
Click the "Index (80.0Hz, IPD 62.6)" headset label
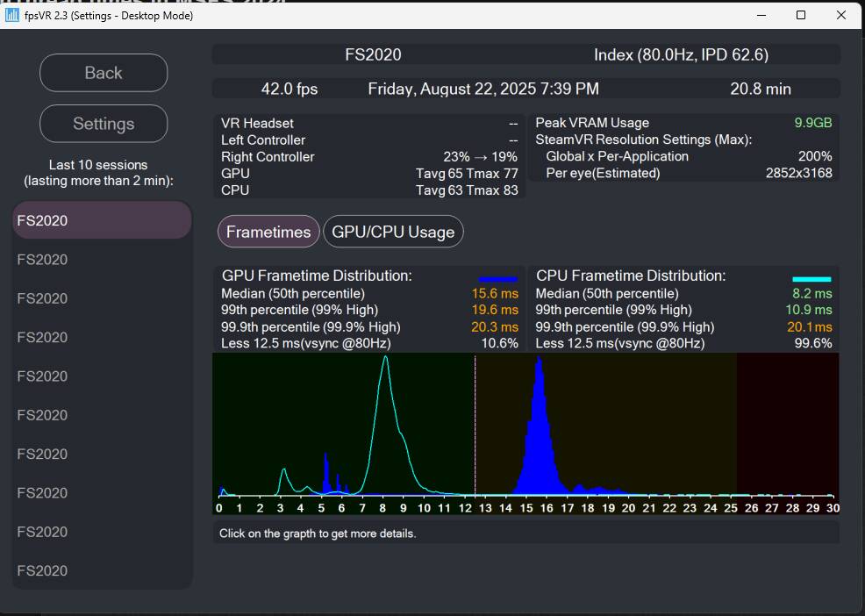(682, 54)
